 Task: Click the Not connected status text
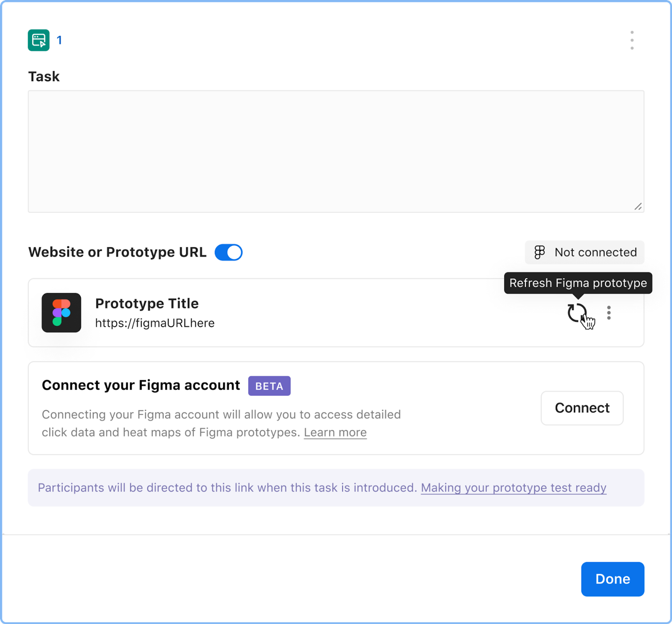click(x=596, y=252)
